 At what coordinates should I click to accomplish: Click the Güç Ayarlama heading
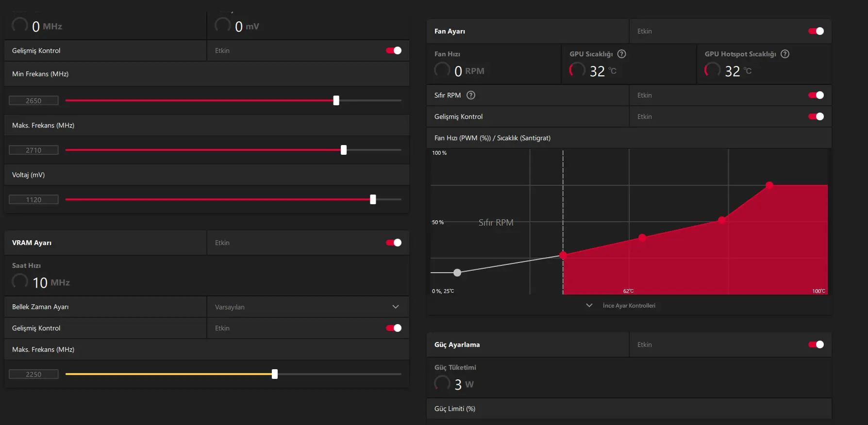pyautogui.click(x=457, y=344)
